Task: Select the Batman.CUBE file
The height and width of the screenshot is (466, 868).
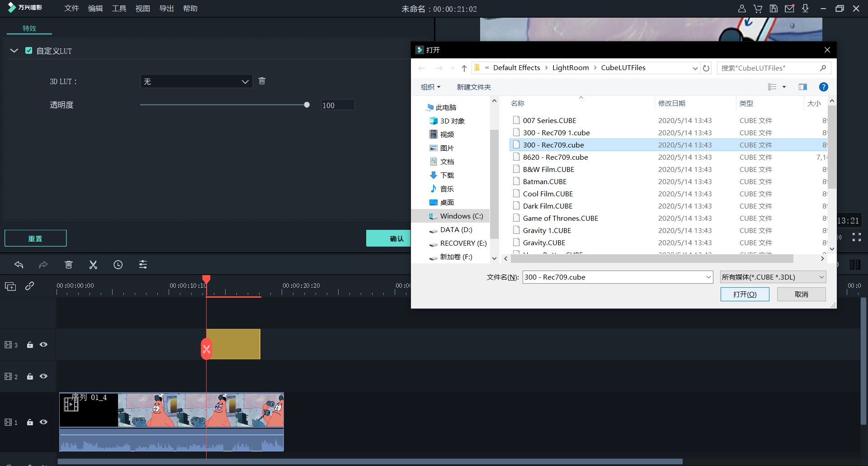Action: pyautogui.click(x=668, y=181)
